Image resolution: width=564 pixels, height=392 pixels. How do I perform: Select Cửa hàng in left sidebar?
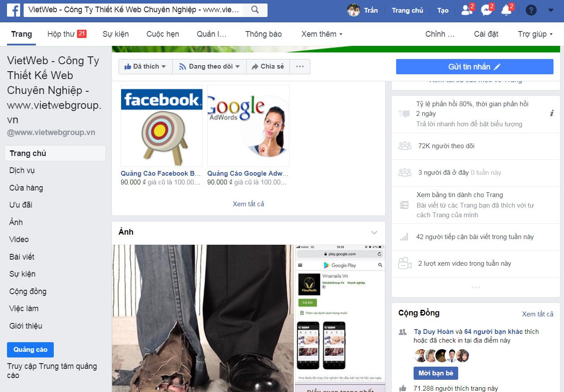point(26,188)
